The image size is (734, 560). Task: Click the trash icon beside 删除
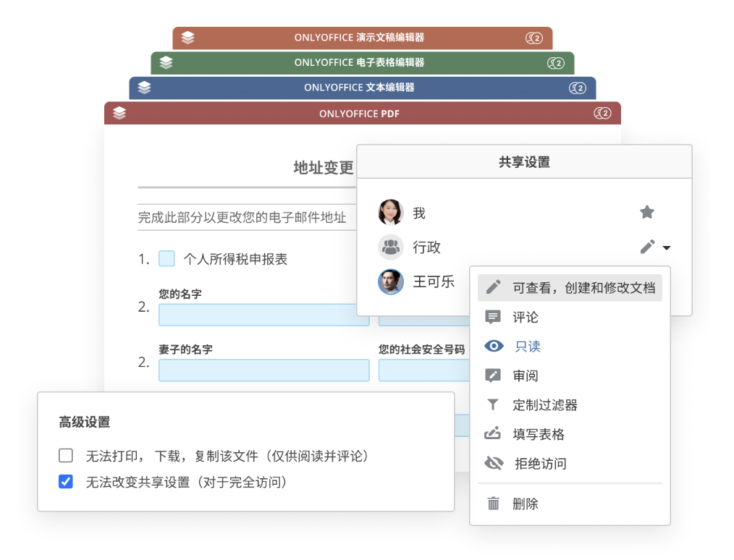[x=494, y=504]
